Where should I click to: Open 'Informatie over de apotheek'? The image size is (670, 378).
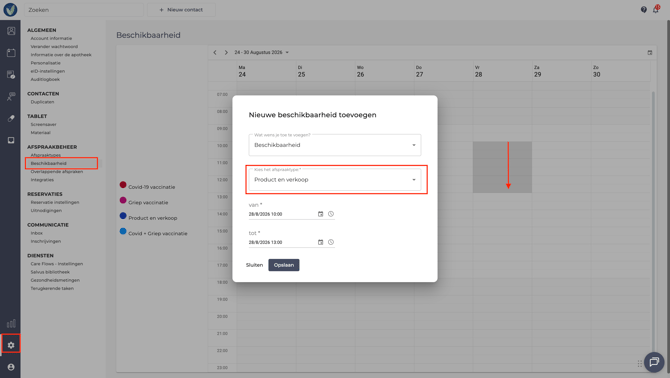coord(61,55)
